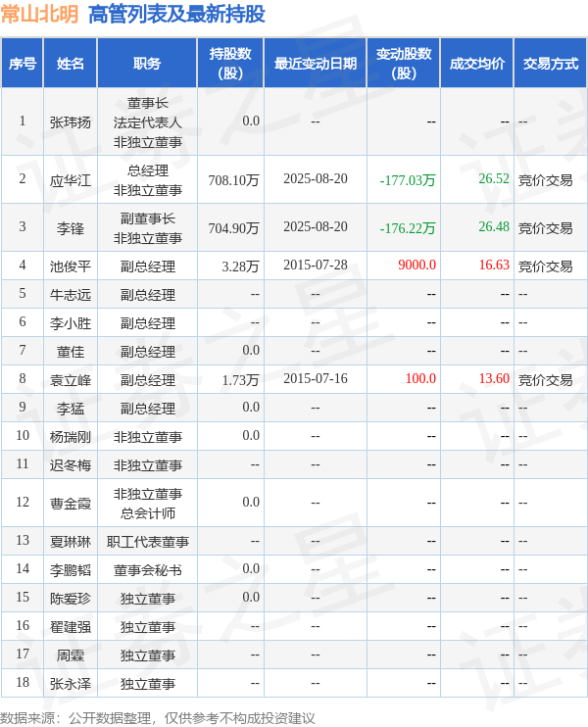Click the 姓名 column header
Image resolution: width=588 pixels, height=727 pixels.
click(70, 64)
